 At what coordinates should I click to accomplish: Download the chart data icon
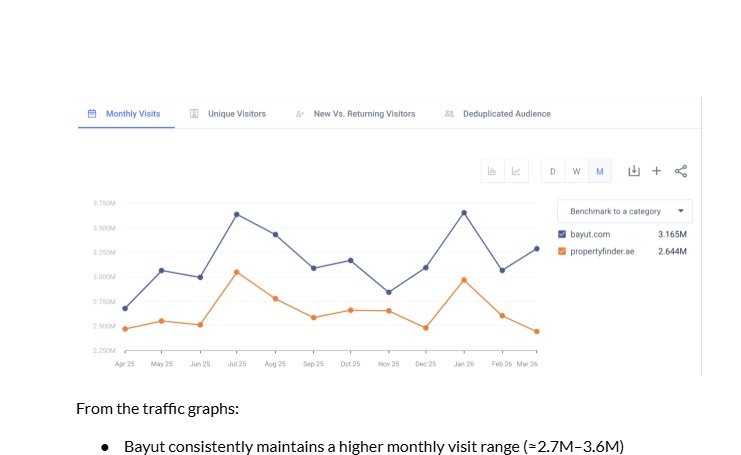pyautogui.click(x=634, y=171)
